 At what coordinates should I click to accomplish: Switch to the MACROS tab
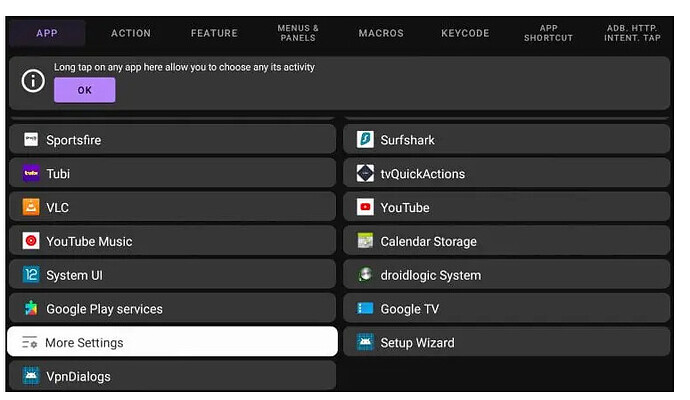(381, 33)
